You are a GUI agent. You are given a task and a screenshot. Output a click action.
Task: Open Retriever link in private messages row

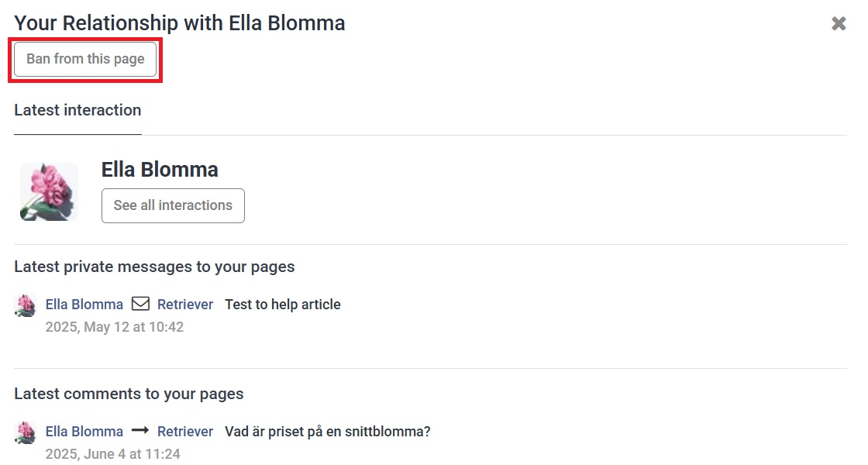(185, 305)
